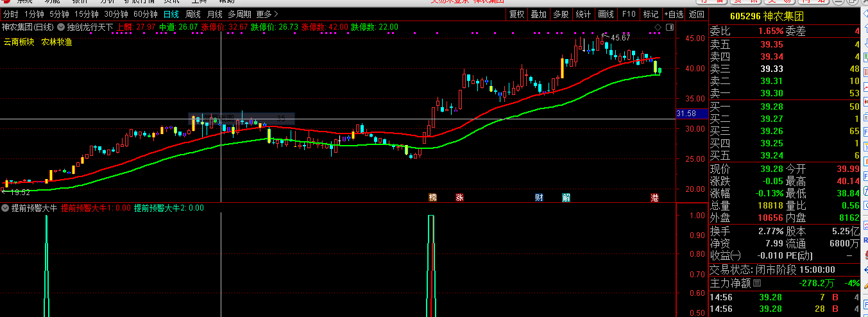Select the 15分钟 period
This screenshot has width=868, height=317.
[87, 14]
